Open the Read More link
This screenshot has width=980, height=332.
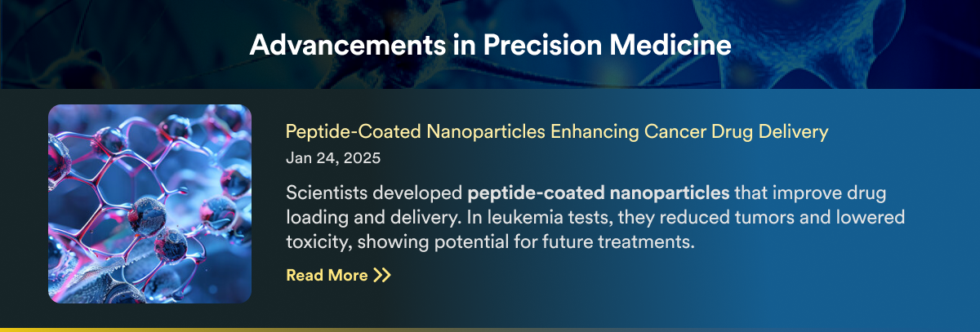click(x=338, y=276)
